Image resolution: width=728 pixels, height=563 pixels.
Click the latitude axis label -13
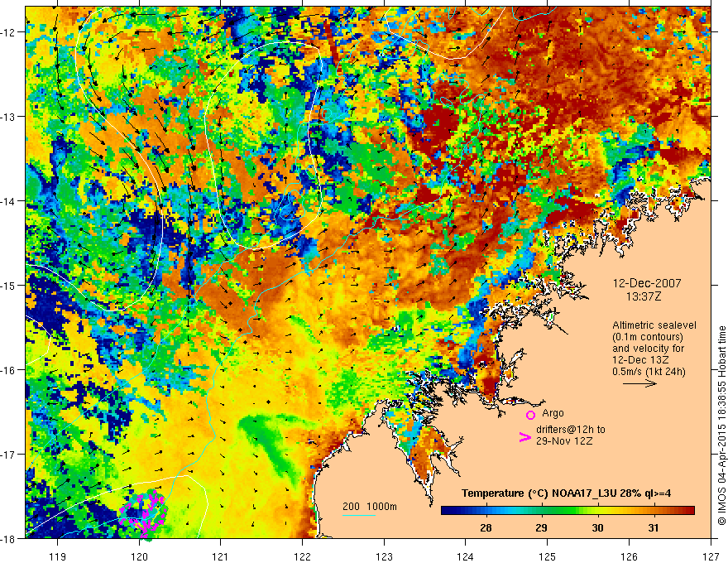point(8,117)
